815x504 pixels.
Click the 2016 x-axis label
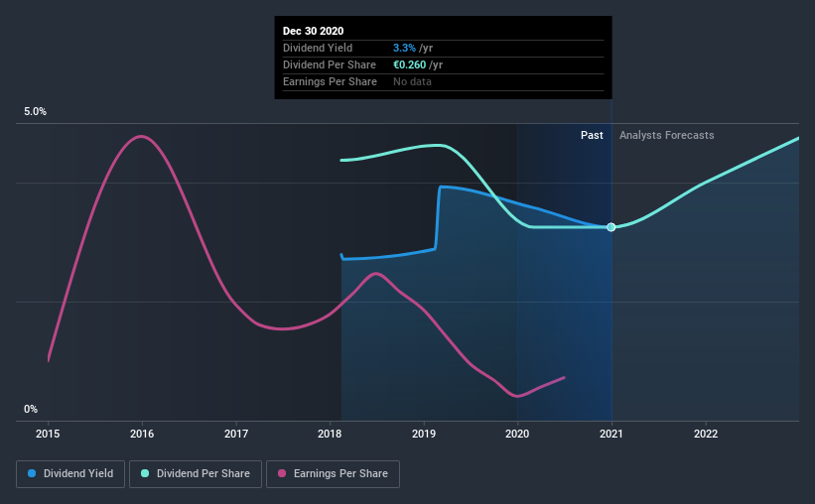pyautogui.click(x=142, y=434)
